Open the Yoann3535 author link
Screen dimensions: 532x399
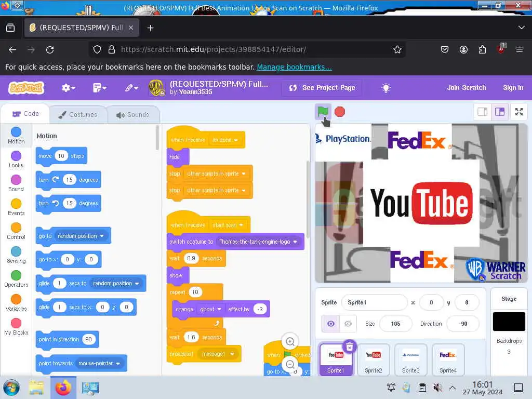coord(195,92)
